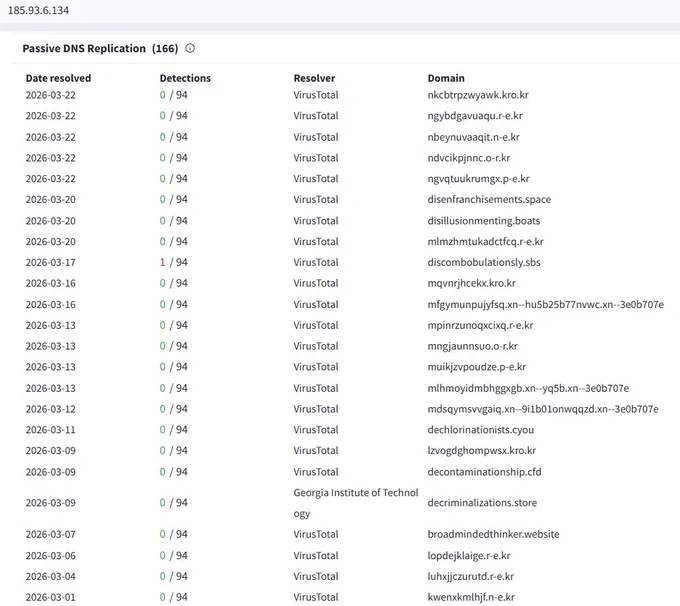Open domain discombobulationsly.sbs
This screenshot has height=606, width=680.
(484, 262)
